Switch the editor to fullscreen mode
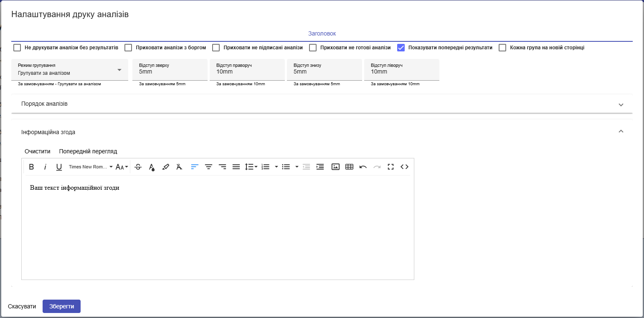The height and width of the screenshot is (318, 644). pyautogui.click(x=390, y=167)
